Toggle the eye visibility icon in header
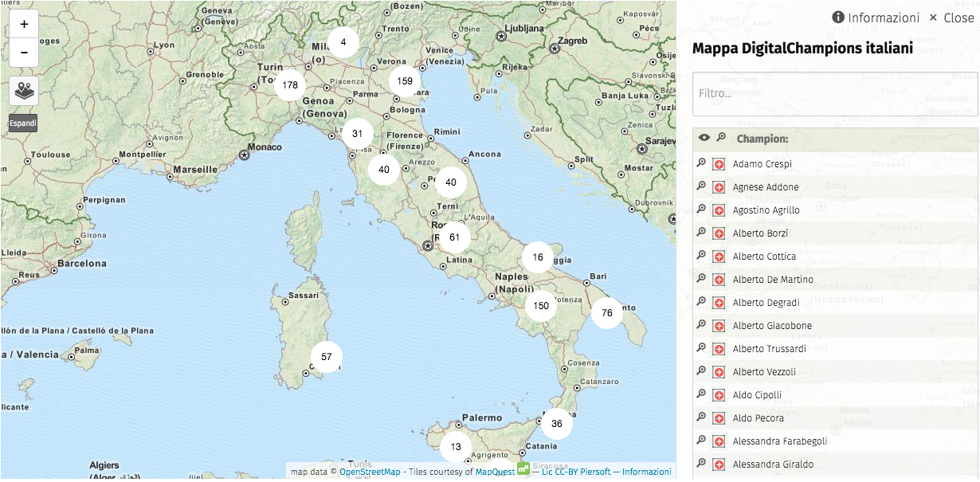The width and height of the screenshot is (980, 482). (704, 138)
